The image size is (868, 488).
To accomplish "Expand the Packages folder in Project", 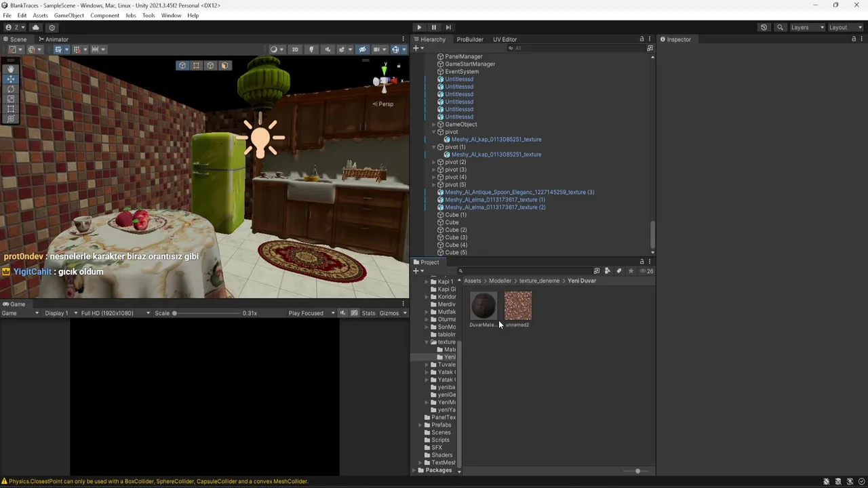I will pyautogui.click(x=414, y=470).
